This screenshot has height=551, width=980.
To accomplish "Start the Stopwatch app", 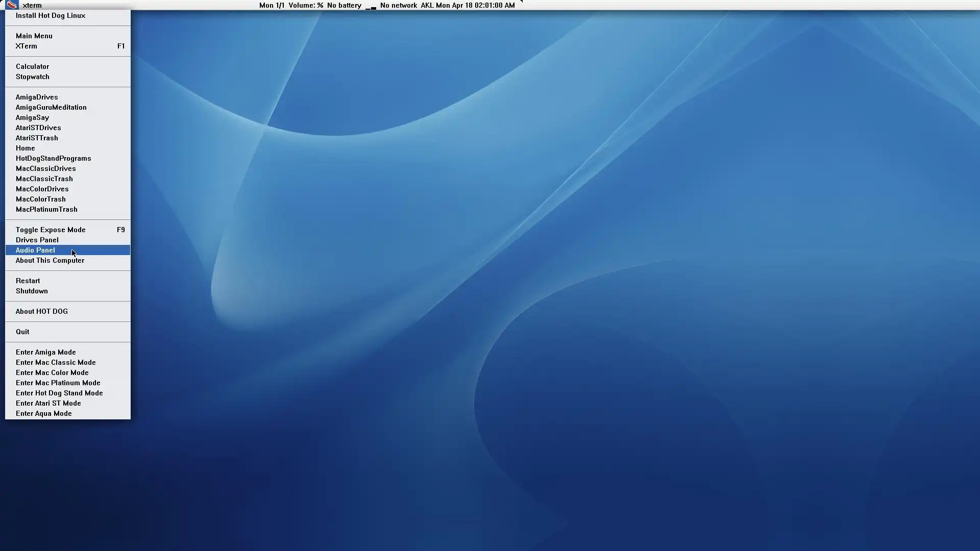I will [33, 77].
